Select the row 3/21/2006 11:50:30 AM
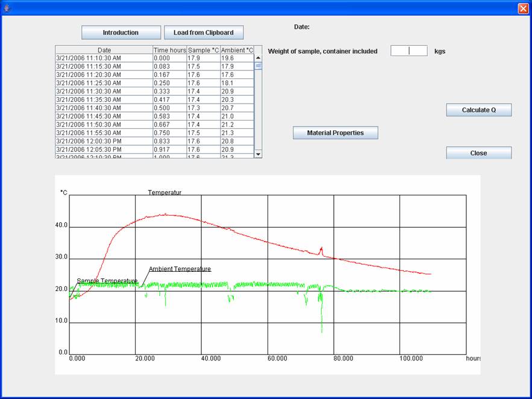 (x=155, y=125)
